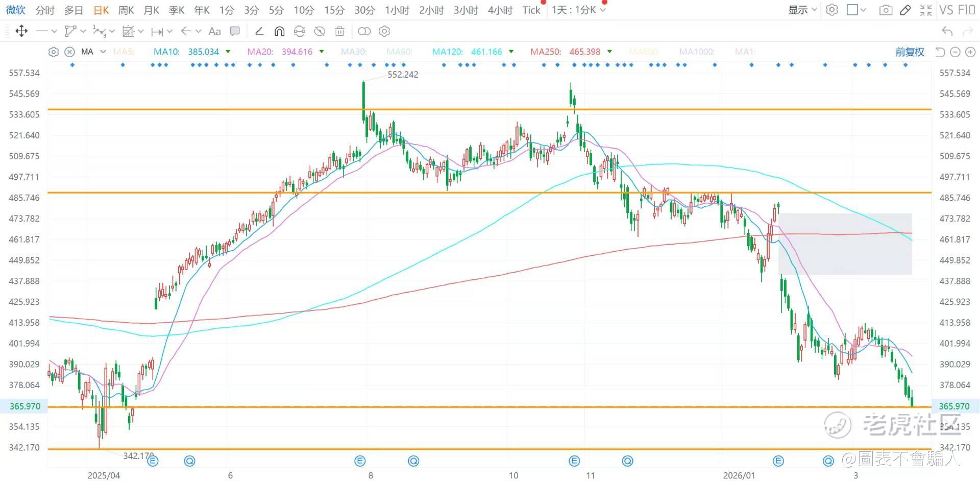980x481 pixels.
Task: Expand the line tool variants arrow
Action: pos(54,31)
